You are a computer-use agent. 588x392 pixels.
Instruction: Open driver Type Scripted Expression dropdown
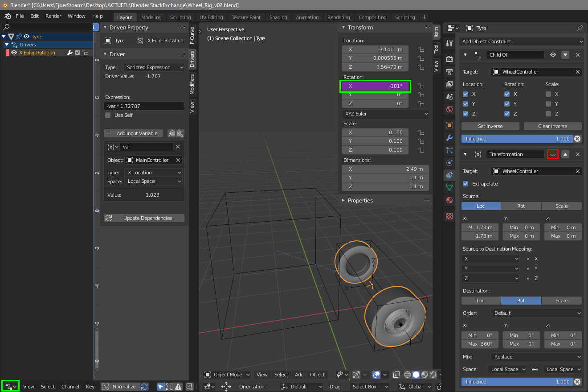[x=154, y=67]
